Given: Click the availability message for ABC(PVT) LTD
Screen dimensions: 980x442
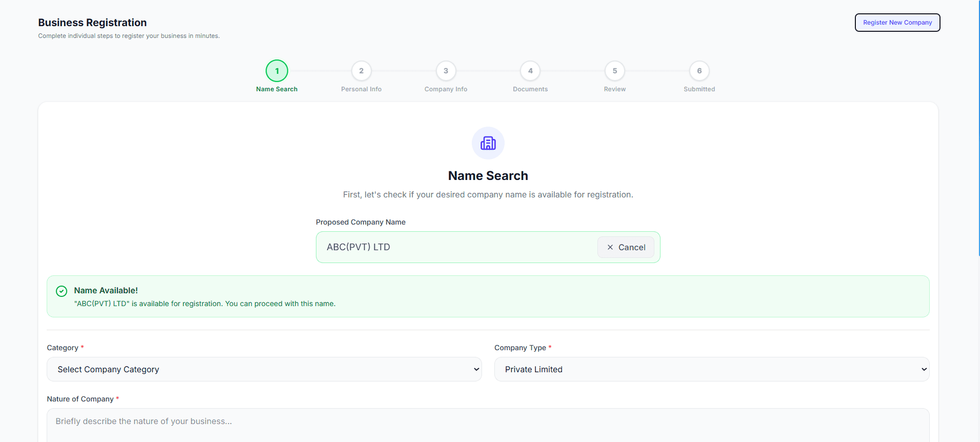Looking at the screenshot, I should (205, 304).
